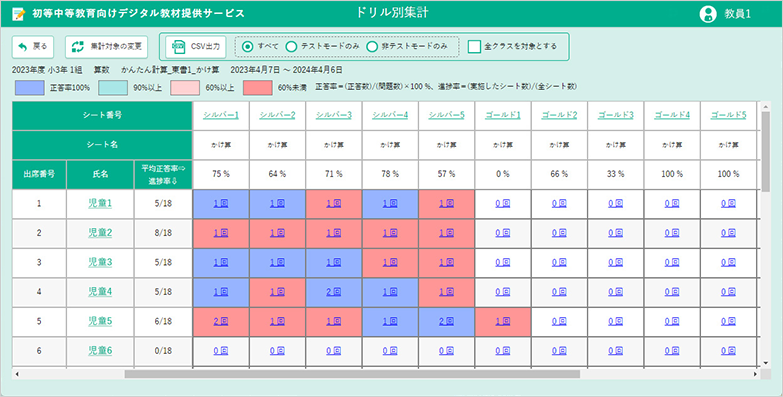Open student 児童6 details
Viewport: 783px width, 397px height.
[100, 351]
